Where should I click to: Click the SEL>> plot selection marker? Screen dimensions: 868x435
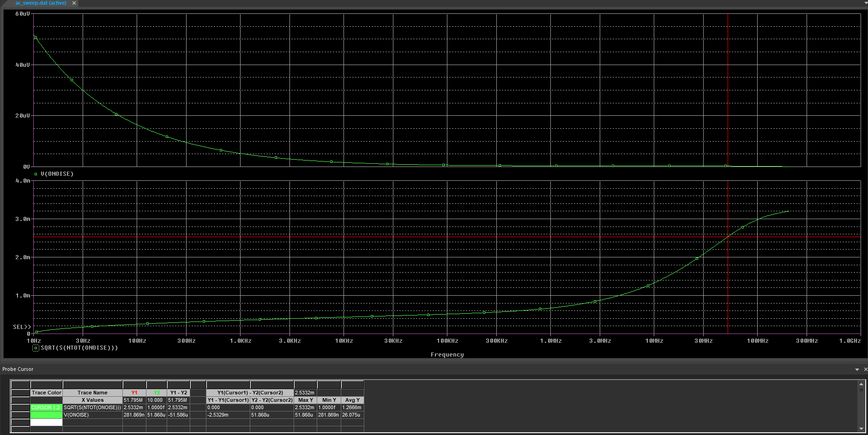coord(22,327)
